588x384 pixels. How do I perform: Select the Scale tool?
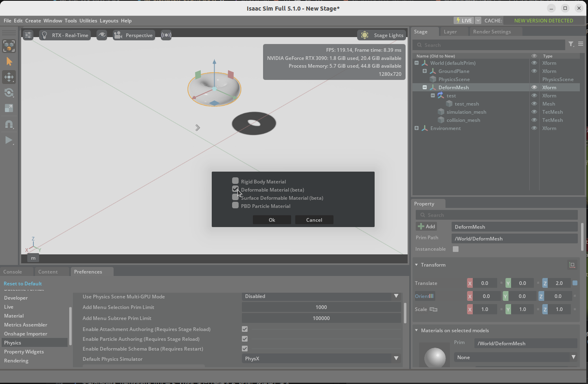9,108
